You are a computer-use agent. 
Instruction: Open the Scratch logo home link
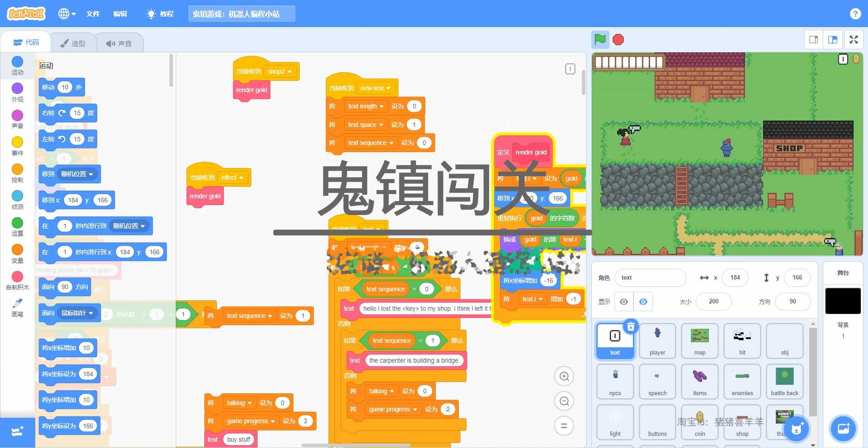(x=26, y=14)
